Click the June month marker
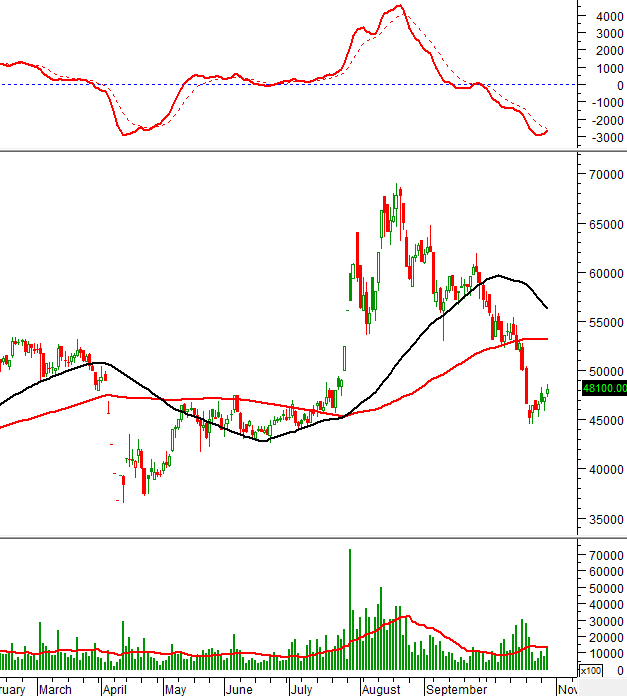This screenshot has height=696, width=627. tap(240, 689)
